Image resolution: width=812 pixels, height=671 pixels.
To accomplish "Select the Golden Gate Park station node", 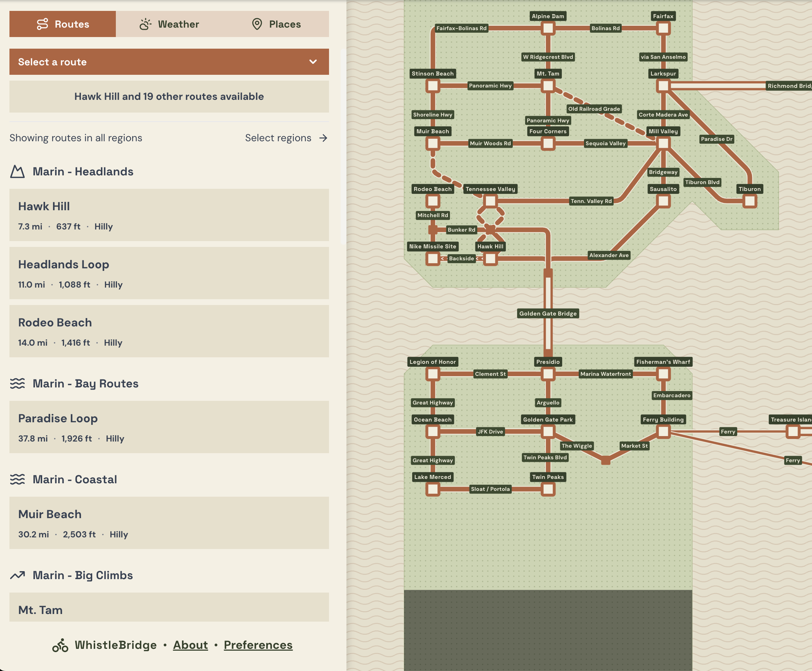I will pos(548,431).
